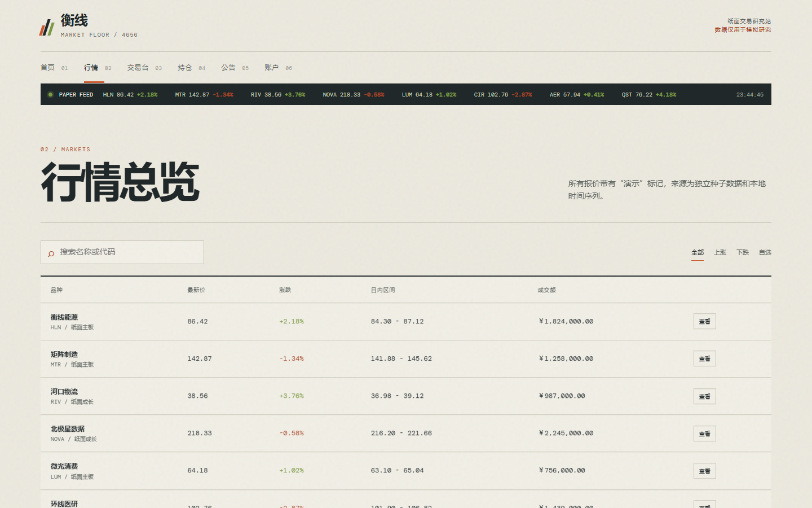
Task: Click the 23:44:45 clock in ticker
Action: (x=750, y=95)
